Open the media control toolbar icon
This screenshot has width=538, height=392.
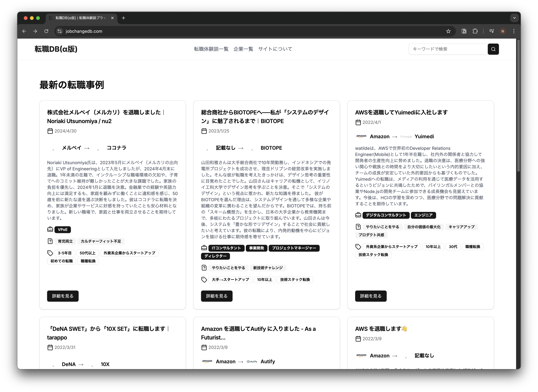pyautogui.click(x=492, y=31)
